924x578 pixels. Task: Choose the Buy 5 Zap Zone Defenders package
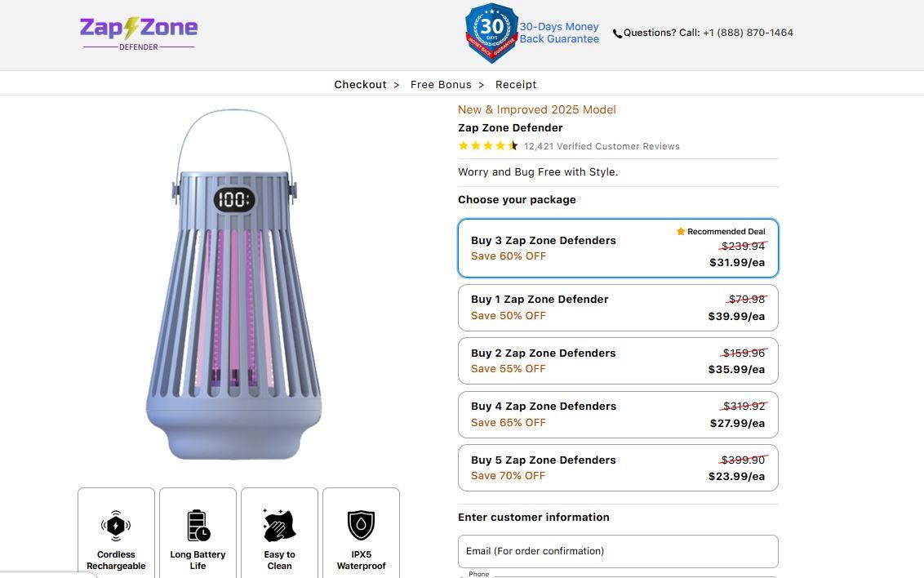pyautogui.click(x=618, y=468)
